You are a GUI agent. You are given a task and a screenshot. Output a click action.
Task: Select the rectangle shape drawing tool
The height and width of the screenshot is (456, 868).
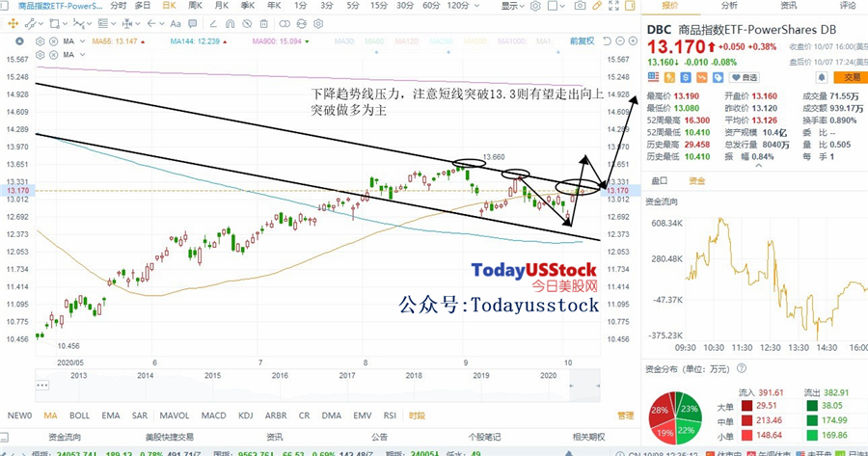(x=54, y=24)
